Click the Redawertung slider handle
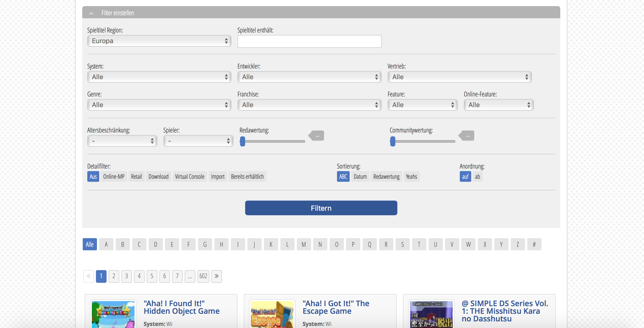The height and width of the screenshot is (328, 644). coord(243,141)
